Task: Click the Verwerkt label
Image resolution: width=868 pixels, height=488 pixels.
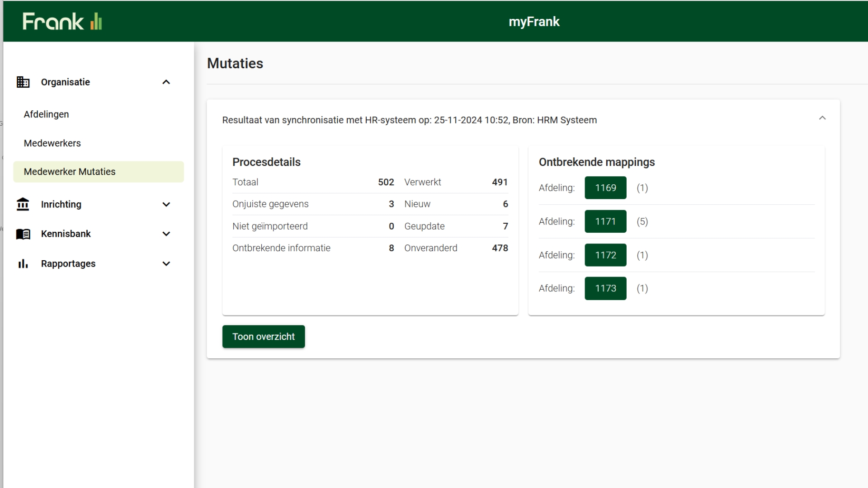Action: [423, 182]
